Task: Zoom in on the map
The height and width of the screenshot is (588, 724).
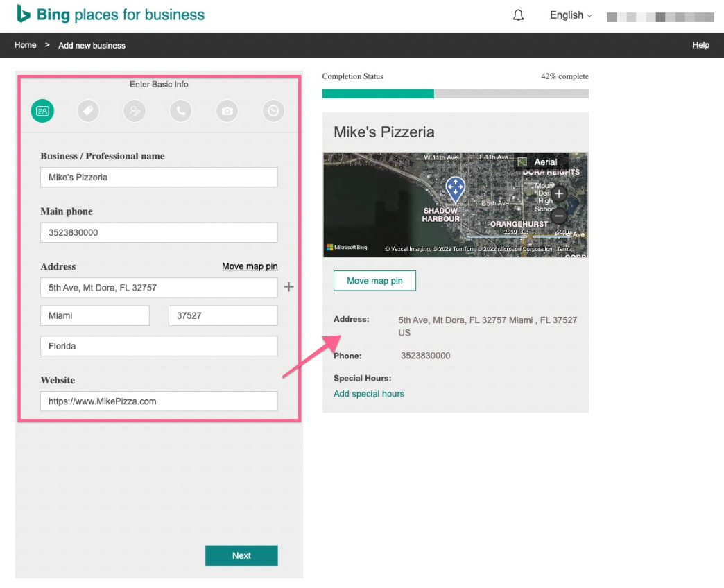Action: (x=559, y=193)
